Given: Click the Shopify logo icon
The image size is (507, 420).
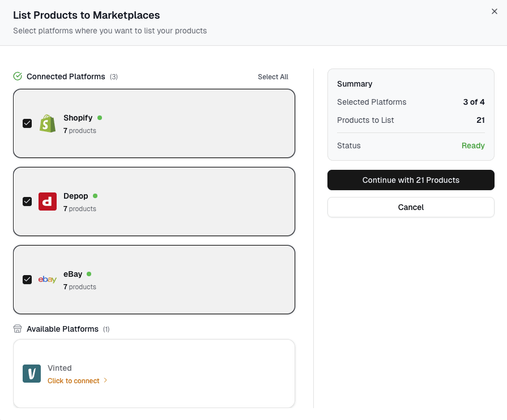Looking at the screenshot, I should click(x=48, y=123).
